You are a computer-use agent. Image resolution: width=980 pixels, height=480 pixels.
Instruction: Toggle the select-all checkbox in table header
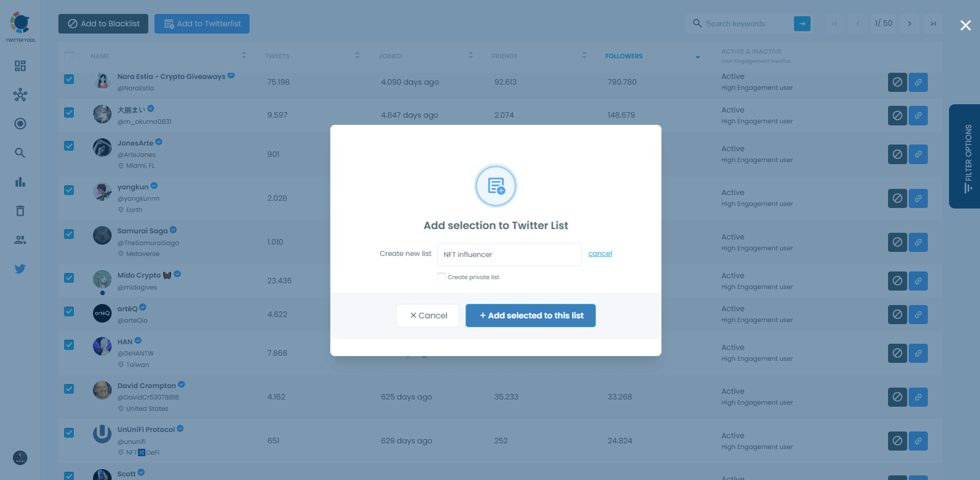(69, 56)
